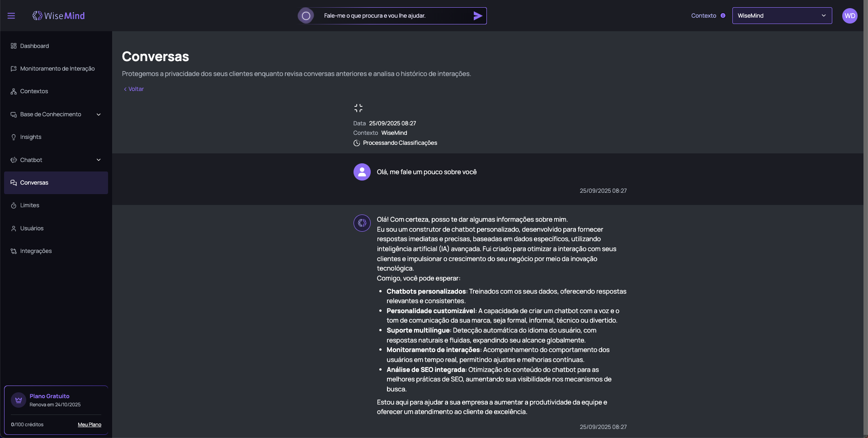Open the Dashboard menu item

click(34, 46)
